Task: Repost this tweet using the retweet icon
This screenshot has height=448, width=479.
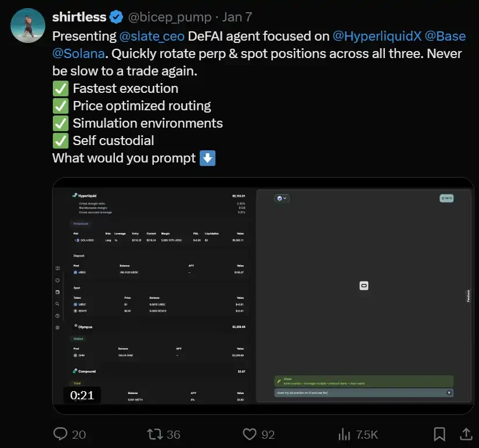Action: 154,434
